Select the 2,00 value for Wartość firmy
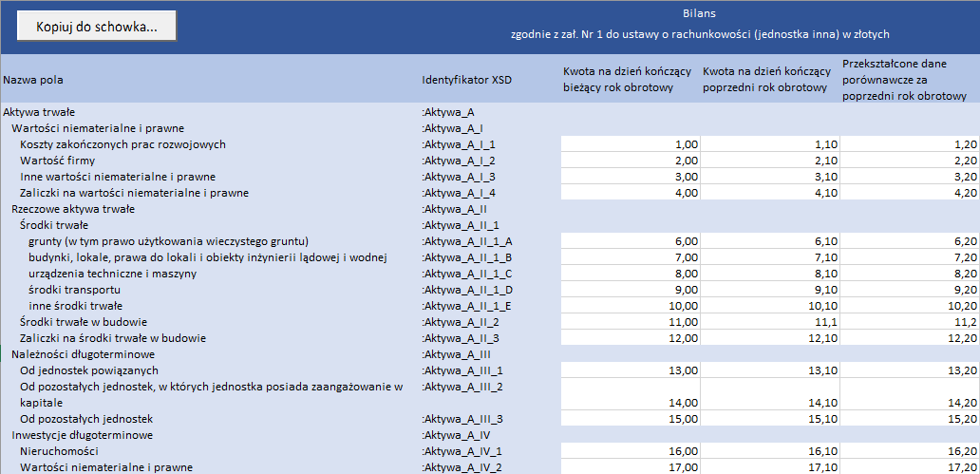The width and height of the screenshot is (980, 474). tap(631, 161)
